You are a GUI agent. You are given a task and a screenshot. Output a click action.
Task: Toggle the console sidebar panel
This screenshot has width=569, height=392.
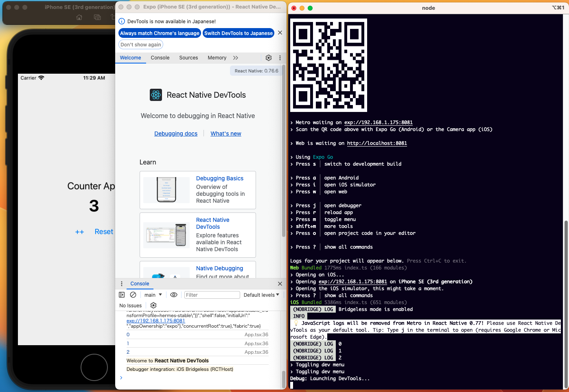[122, 295]
